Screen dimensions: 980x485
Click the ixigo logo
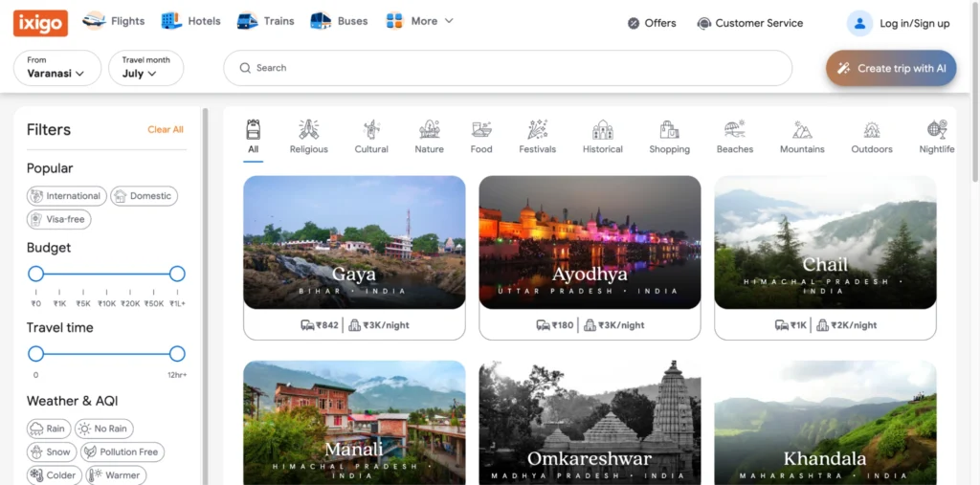[x=40, y=23]
